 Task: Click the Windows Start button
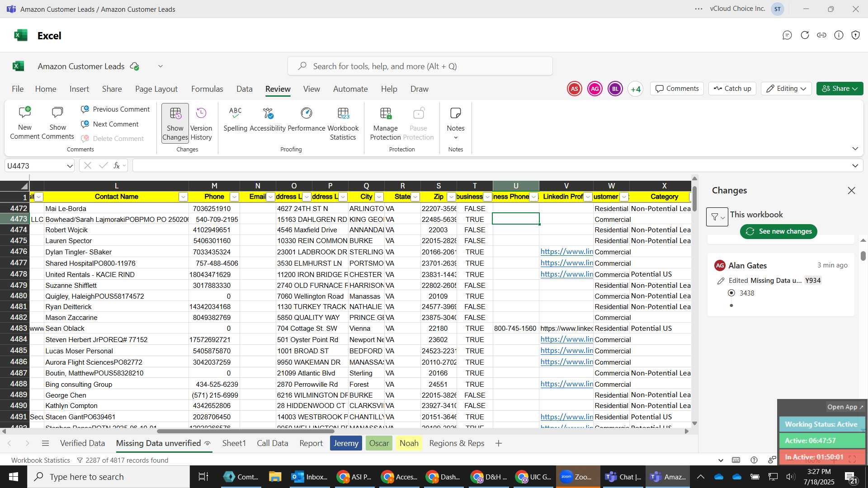pos(13,477)
